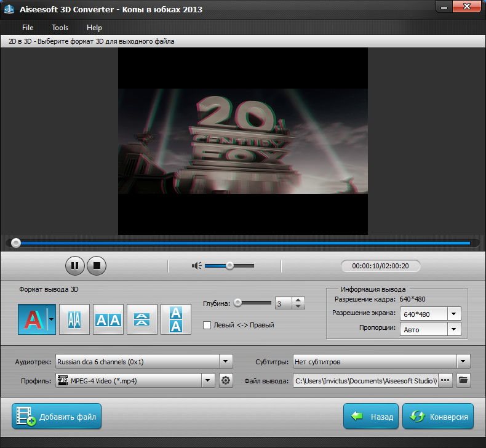Open the output folder
The width and height of the screenshot is (486, 448).
(x=463, y=380)
